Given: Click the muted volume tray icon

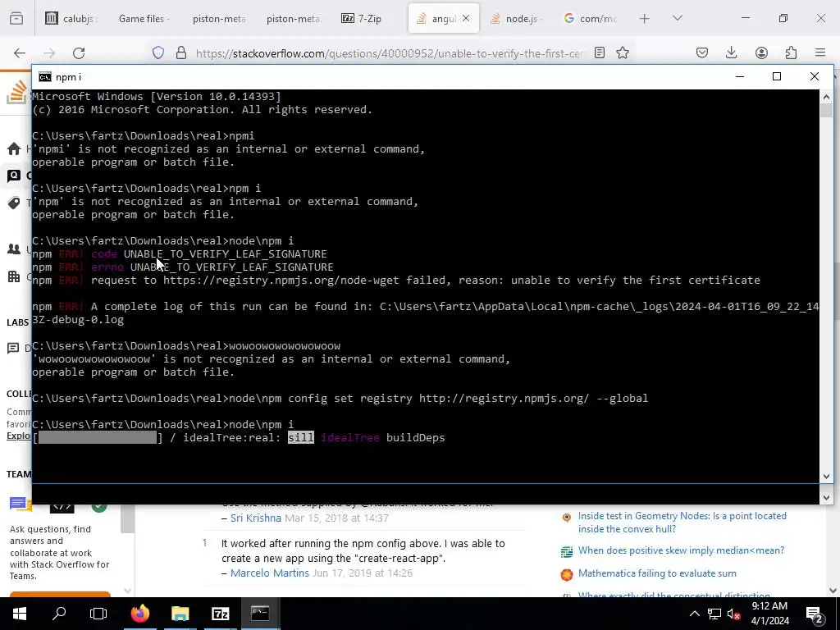Looking at the screenshot, I should 733,614.
